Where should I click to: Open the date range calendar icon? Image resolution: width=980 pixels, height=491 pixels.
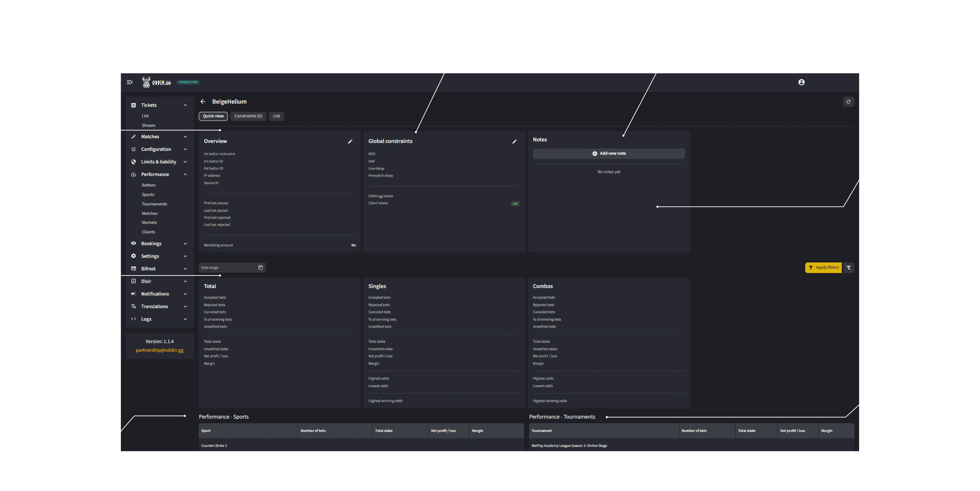261,268
